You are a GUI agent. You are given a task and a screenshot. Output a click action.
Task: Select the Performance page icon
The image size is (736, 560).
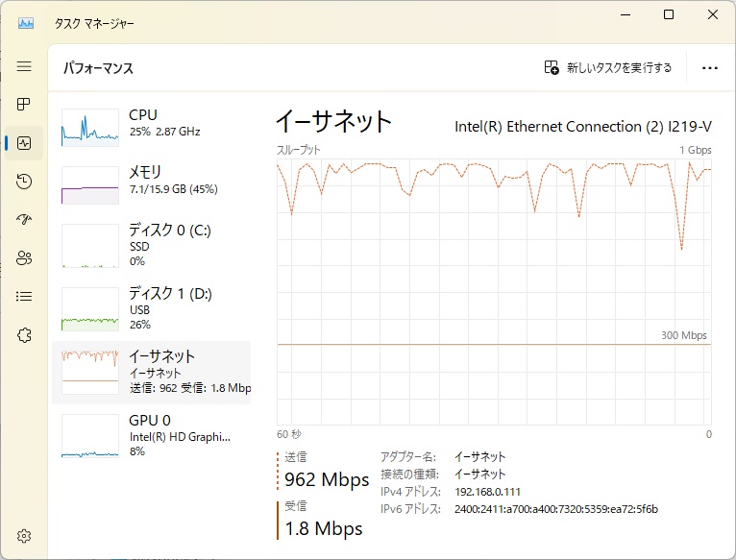tap(24, 143)
